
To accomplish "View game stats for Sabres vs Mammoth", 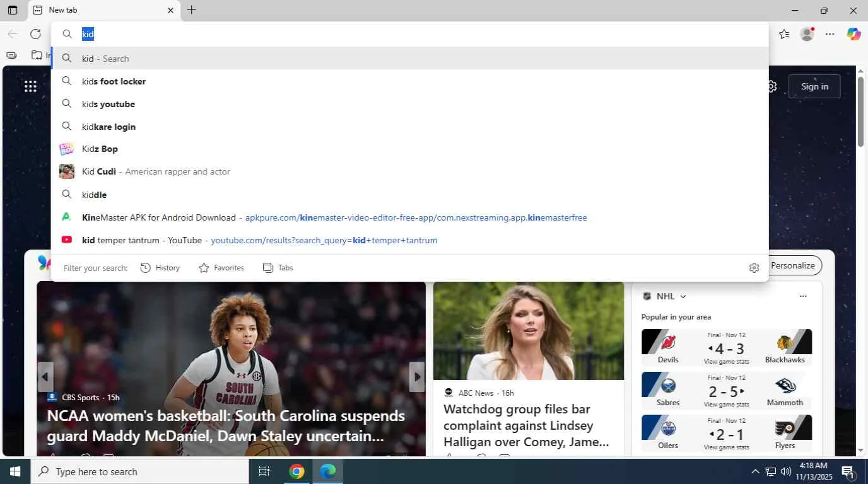I will (727, 405).
